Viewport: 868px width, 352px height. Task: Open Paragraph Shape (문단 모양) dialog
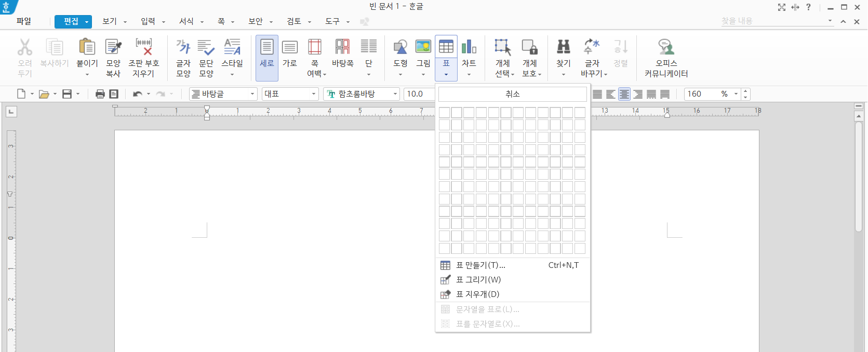pyautogui.click(x=206, y=57)
